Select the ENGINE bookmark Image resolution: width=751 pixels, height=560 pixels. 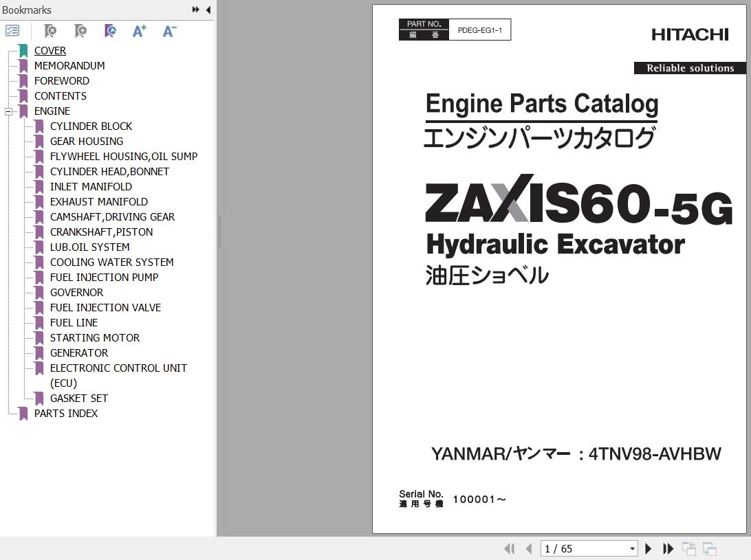52,111
